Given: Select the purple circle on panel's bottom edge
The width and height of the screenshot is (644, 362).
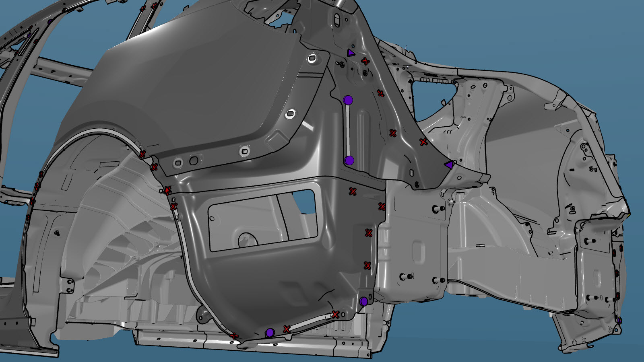Looking at the screenshot, I should tap(270, 333).
